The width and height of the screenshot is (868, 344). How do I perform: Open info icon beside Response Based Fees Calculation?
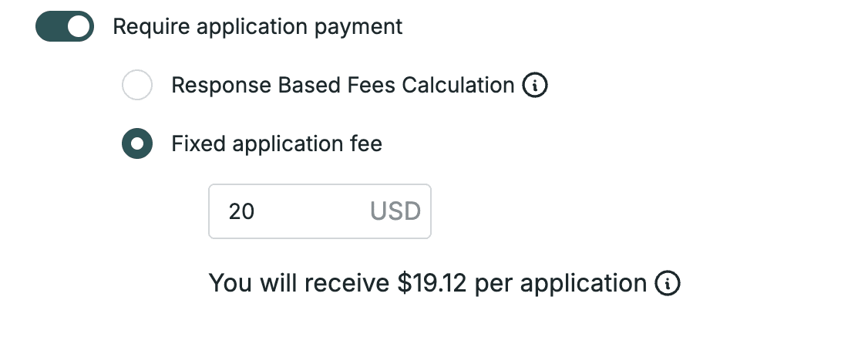(535, 86)
